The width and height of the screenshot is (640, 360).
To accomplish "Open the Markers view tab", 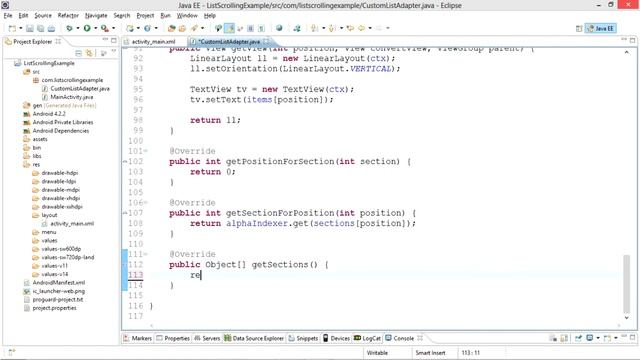I will pyautogui.click(x=138, y=338).
